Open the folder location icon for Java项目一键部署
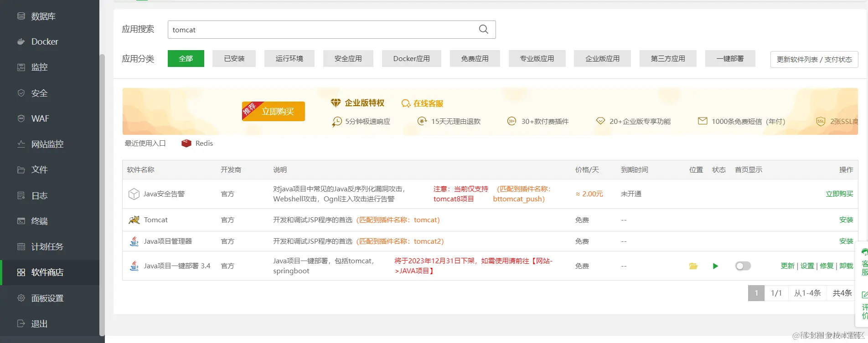This screenshot has width=868, height=343. 693,266
